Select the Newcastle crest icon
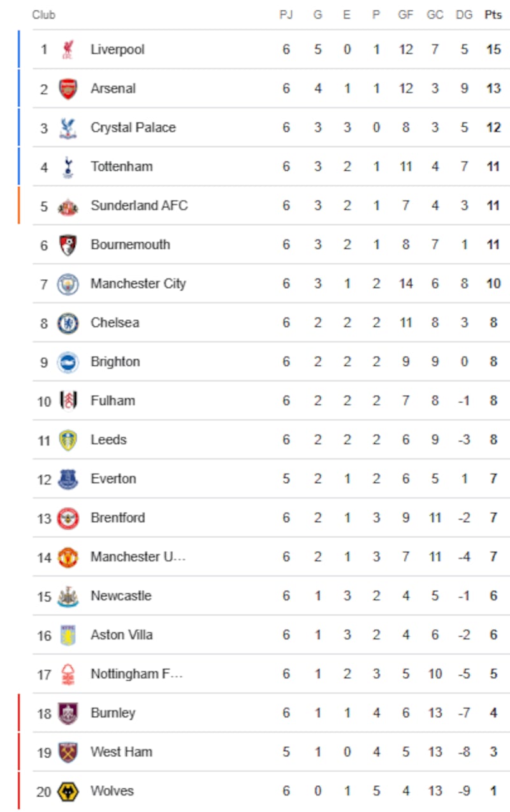 coord(68,596)
